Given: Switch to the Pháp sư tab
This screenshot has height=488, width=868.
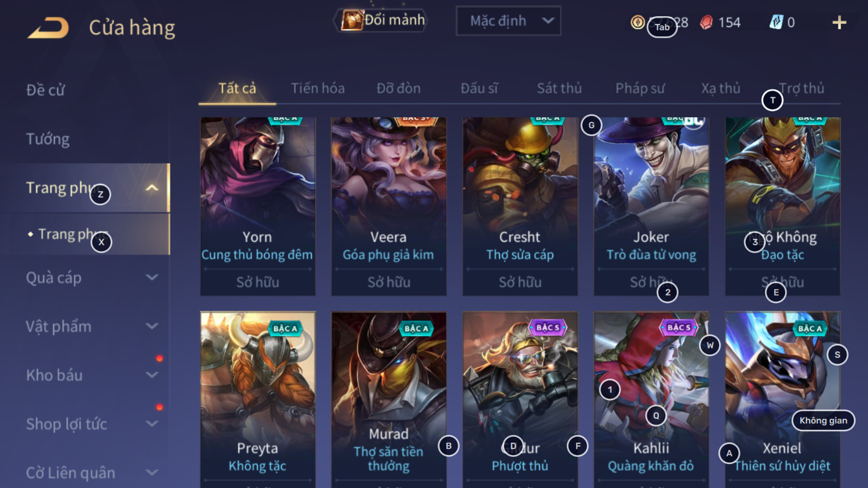Looking at the screenshot, I should [640, 88].
